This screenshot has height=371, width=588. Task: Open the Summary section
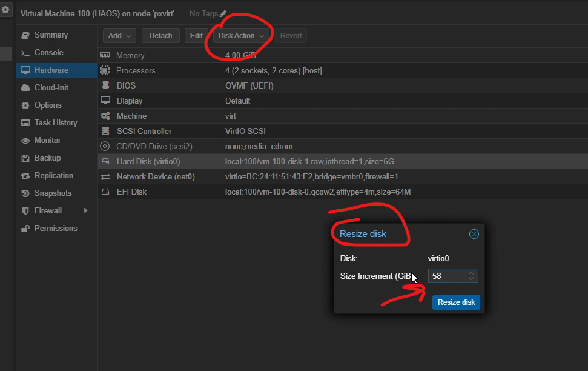51,35
